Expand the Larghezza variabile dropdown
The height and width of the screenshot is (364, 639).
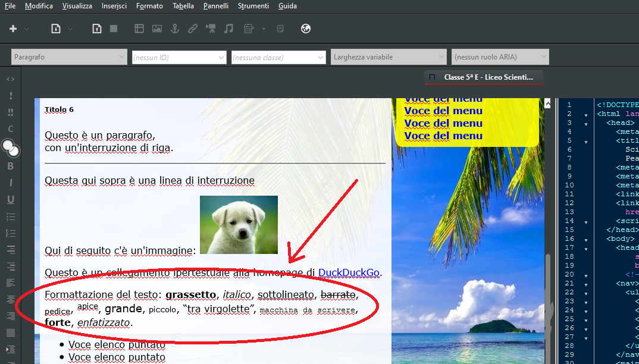click(389, 57)
